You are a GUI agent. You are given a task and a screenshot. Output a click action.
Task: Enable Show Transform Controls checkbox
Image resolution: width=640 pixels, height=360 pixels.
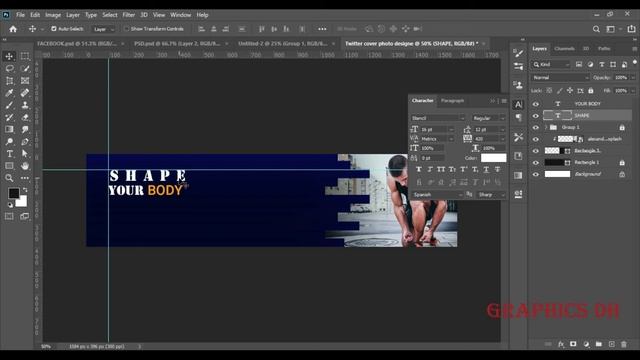click(126, 29)
